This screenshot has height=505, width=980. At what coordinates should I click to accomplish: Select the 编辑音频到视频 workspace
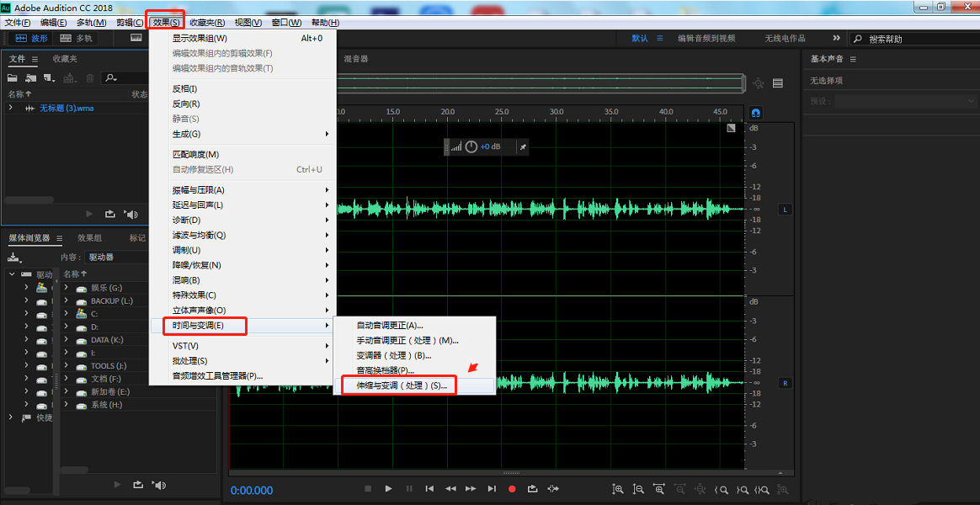pyautogui.click(x=706, y=39)
